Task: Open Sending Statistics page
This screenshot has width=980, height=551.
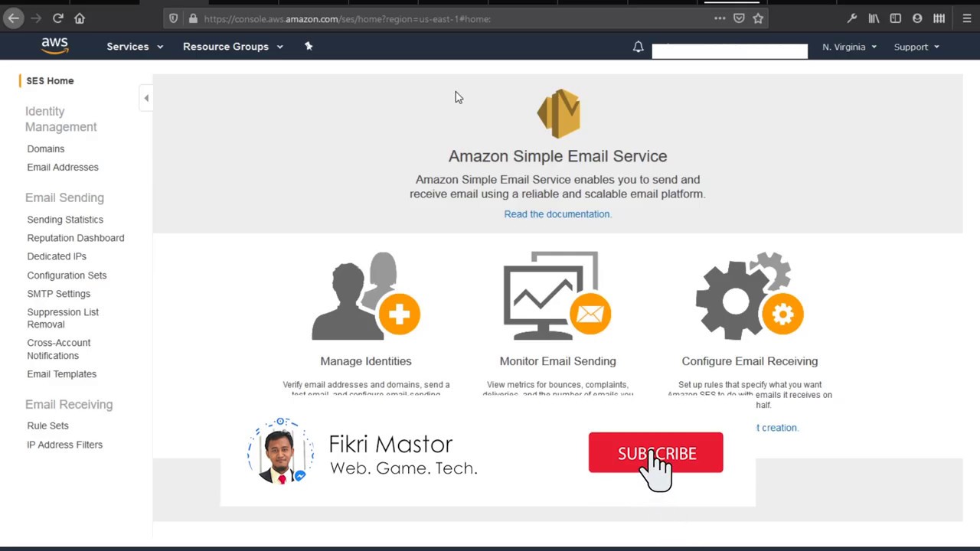Action: (x=65, y=220)
